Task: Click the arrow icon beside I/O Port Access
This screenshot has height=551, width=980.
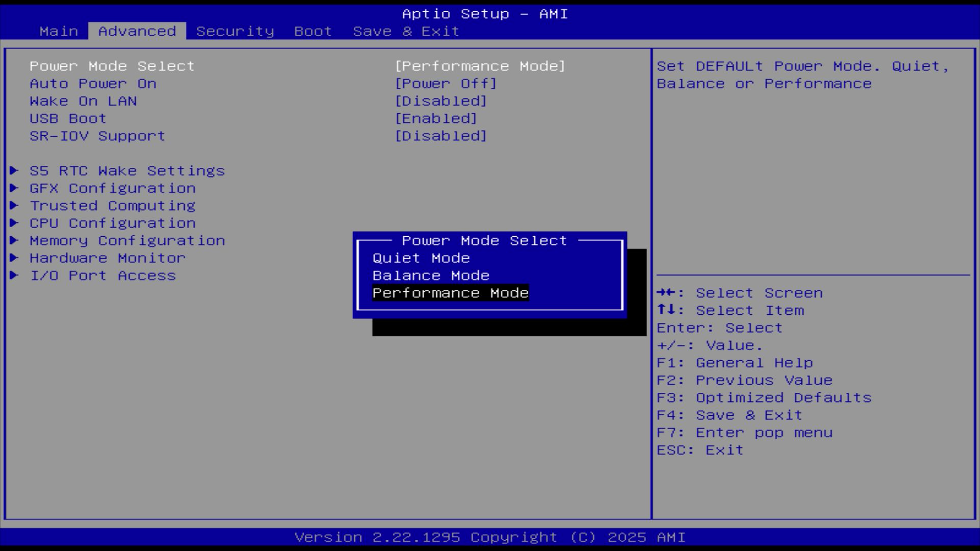Action: coord(14,275)
